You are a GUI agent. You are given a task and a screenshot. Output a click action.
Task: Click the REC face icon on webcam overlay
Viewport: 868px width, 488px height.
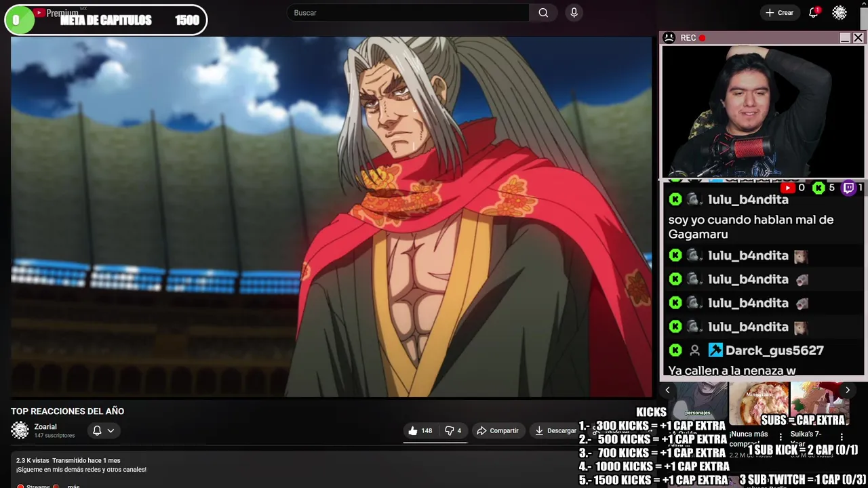point(669,38)
